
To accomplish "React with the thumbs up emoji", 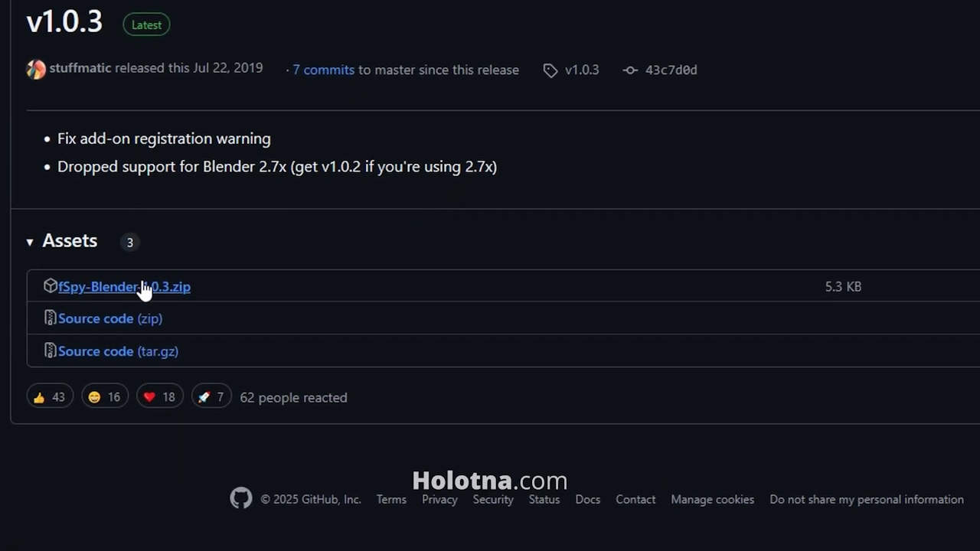I will point(50,397).
